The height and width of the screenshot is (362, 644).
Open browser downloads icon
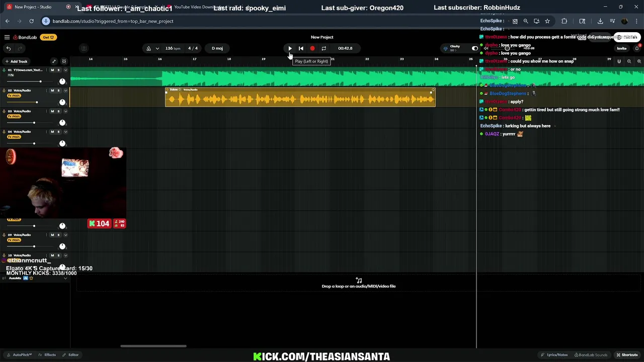(600, 21)
